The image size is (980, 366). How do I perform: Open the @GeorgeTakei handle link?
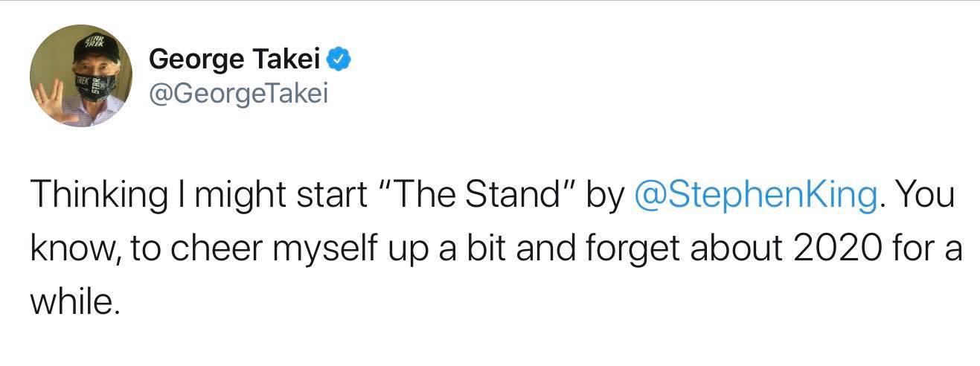238,94
